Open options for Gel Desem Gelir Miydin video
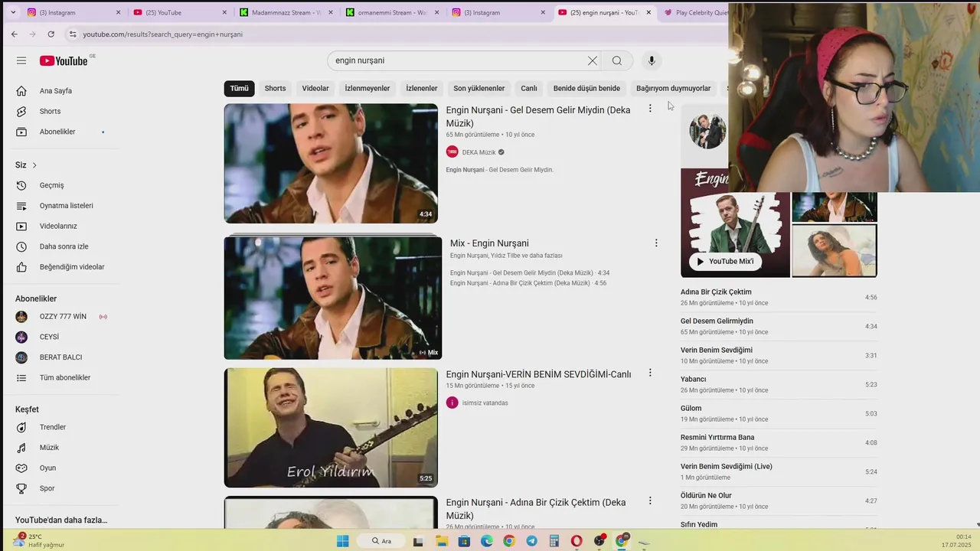980x551 pixels. pyautogui.click(x=650, y=109)
